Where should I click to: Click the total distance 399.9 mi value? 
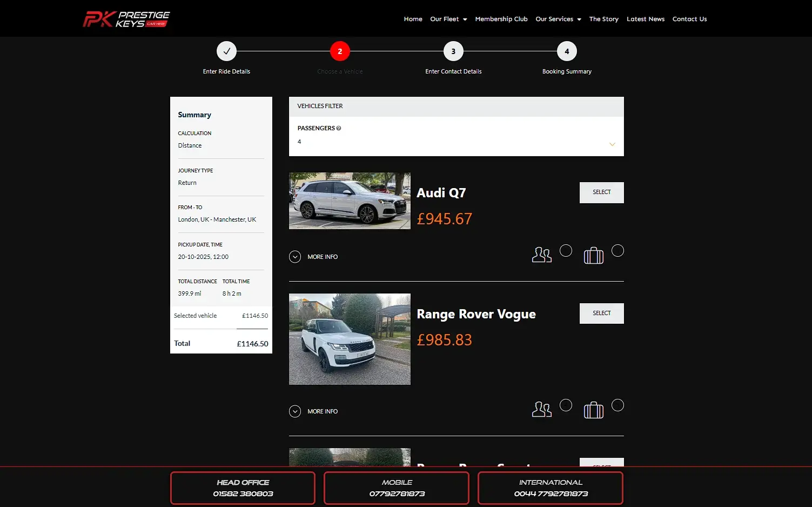click(190, 293)
